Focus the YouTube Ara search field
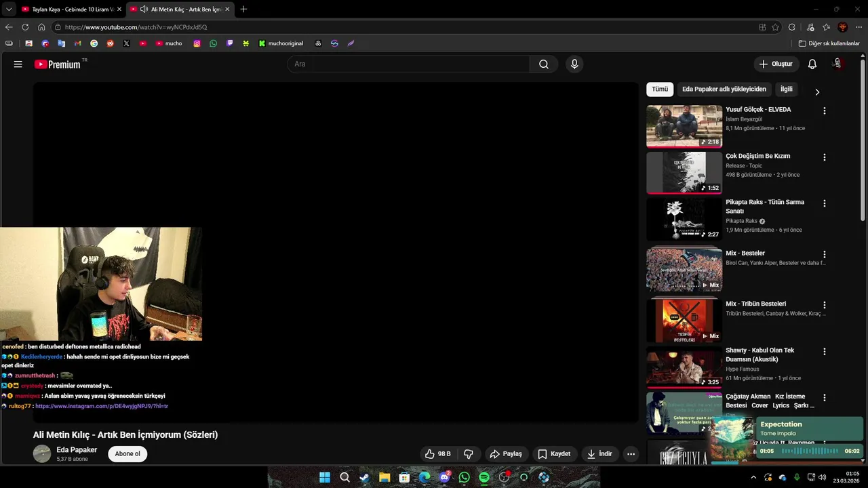Viewport: 868px width, 488px height. coord(409,64)
